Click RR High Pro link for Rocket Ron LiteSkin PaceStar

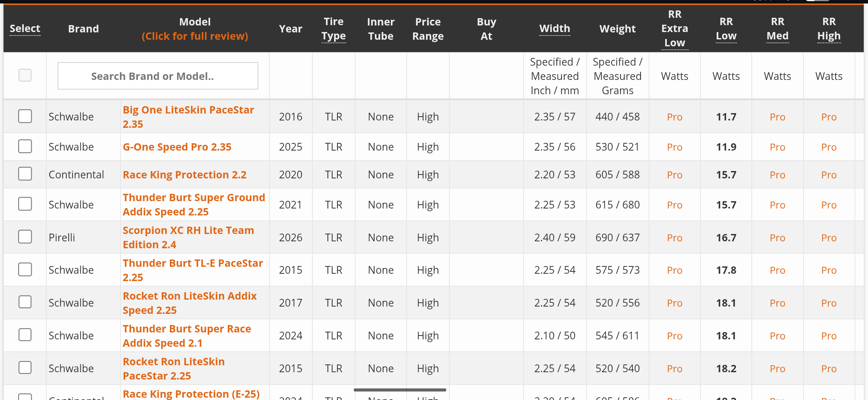(829, 369)
